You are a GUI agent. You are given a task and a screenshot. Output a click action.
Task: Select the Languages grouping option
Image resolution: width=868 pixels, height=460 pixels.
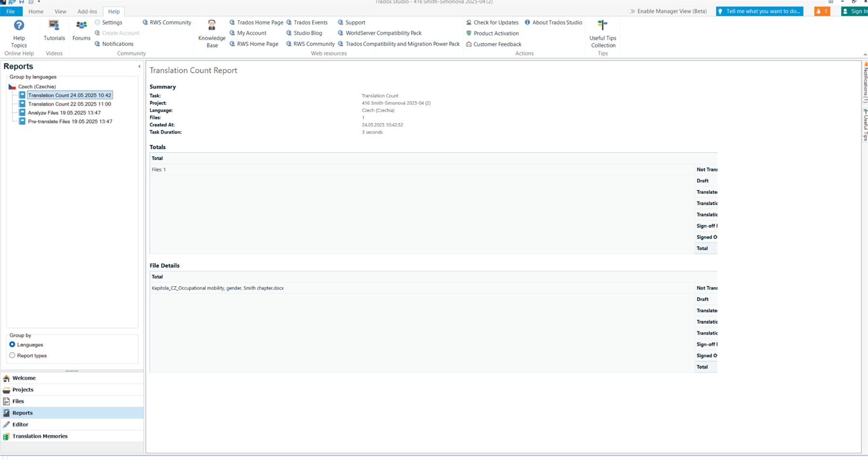click(12, 344)
